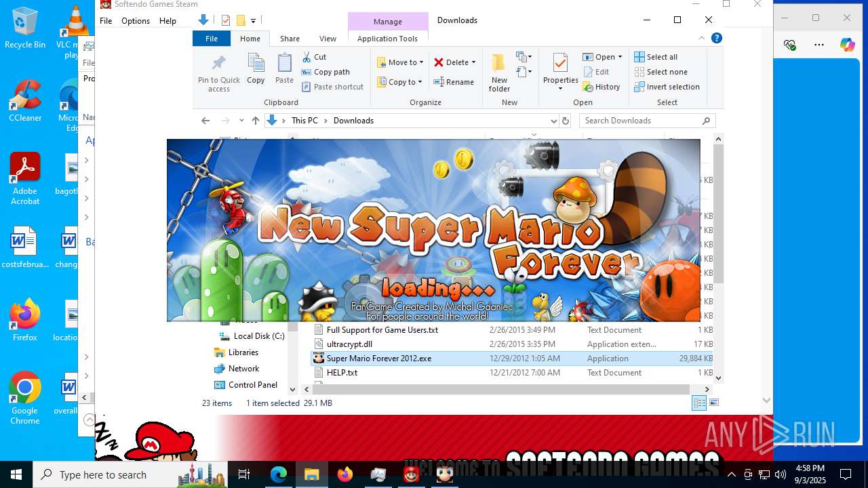Screen dimensions: 868x488
Task: Click file list horizontal scrollbar
Action: [x=501, y=389]
